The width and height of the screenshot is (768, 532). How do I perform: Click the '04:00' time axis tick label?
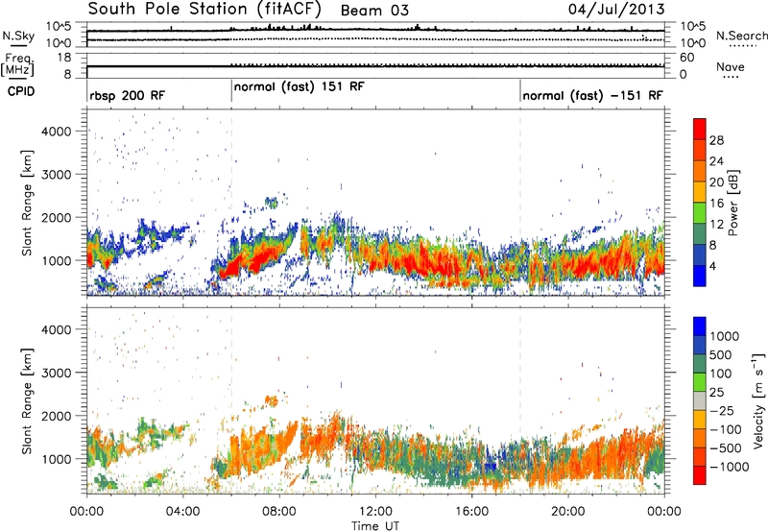(182, 512)
